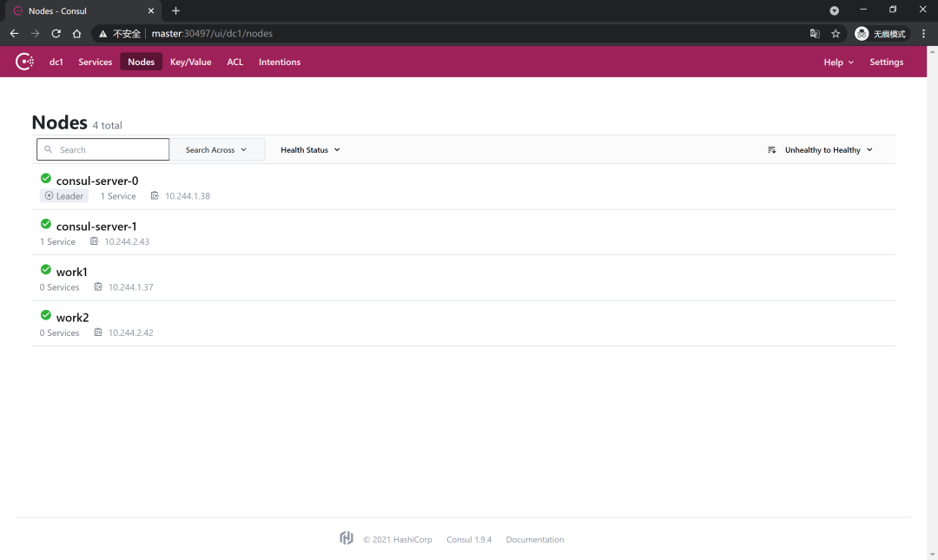938x560 pixels.
Task: Click the green health check icon of work2
Action: (45, 314)
